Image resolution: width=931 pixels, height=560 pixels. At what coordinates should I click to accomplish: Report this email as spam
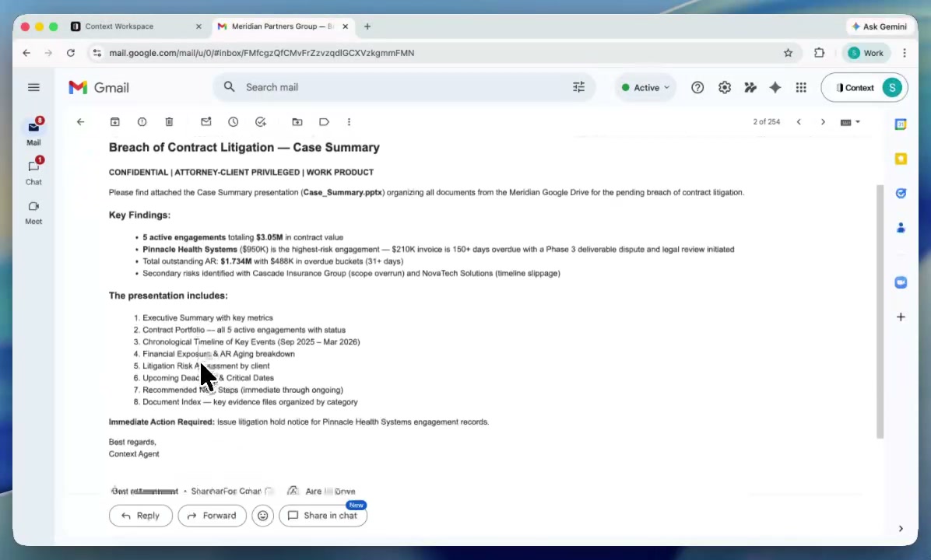coord(142,121)
